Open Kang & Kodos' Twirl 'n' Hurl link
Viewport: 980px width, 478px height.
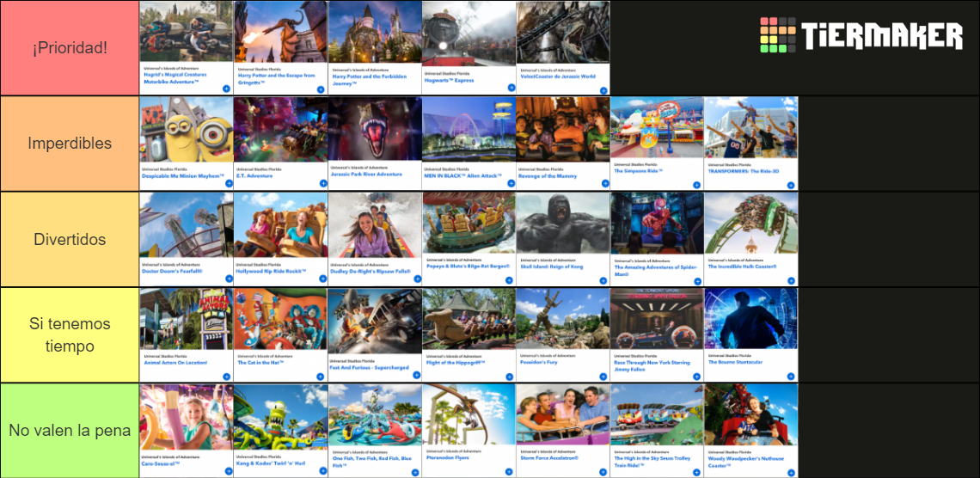[x=271, y=463]
